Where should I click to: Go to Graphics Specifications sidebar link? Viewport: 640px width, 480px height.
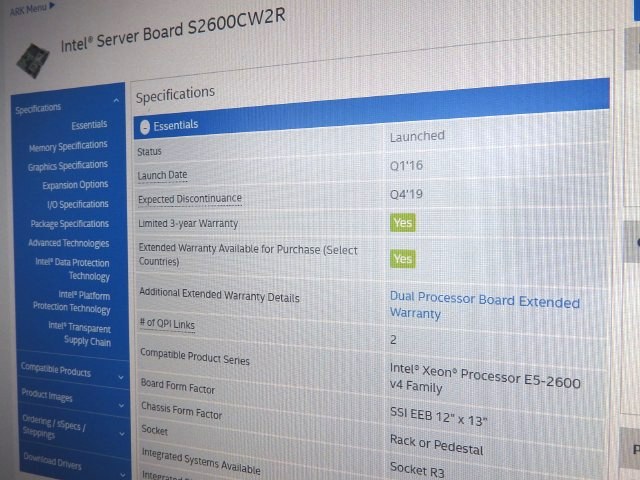coord(68,166)
